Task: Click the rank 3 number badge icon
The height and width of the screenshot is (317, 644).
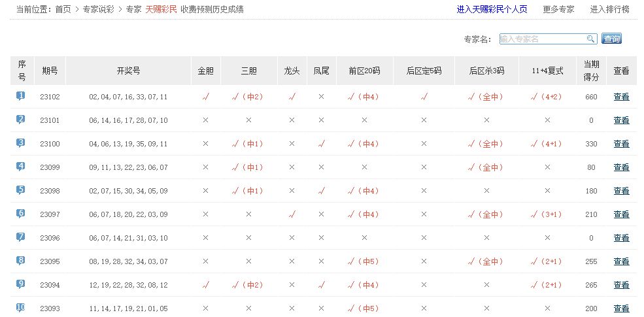Action: (x=21, y=143)
